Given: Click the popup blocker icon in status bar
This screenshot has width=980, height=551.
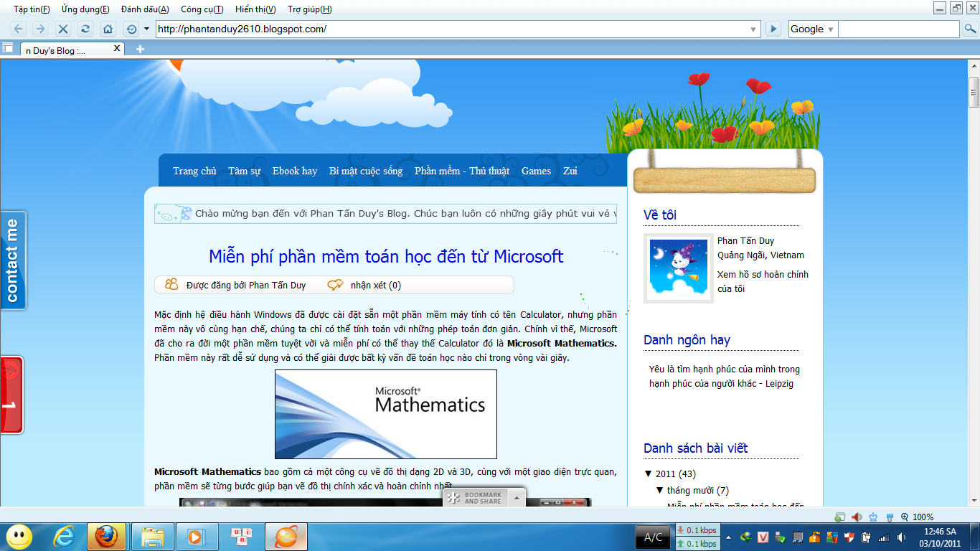Looking at the screenshot, I should point(840,517).
